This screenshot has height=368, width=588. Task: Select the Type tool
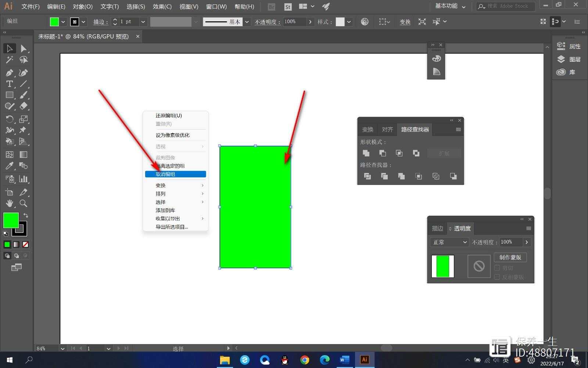[10, 84]
